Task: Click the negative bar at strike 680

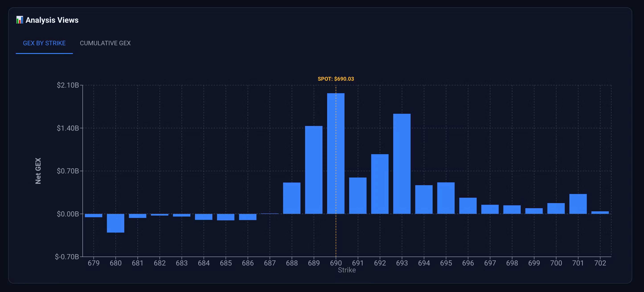Action: [115, 223]
